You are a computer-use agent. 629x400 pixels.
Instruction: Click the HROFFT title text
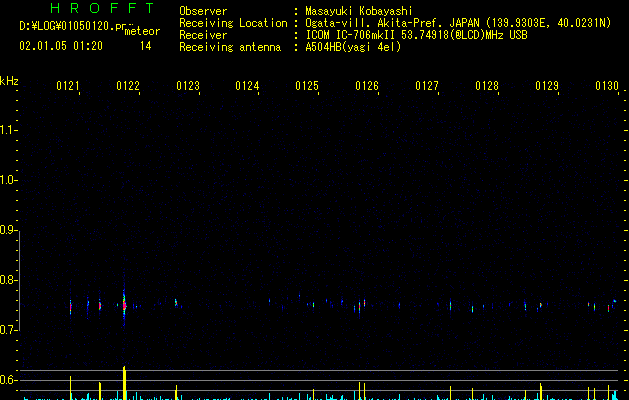tap(103, 8)
